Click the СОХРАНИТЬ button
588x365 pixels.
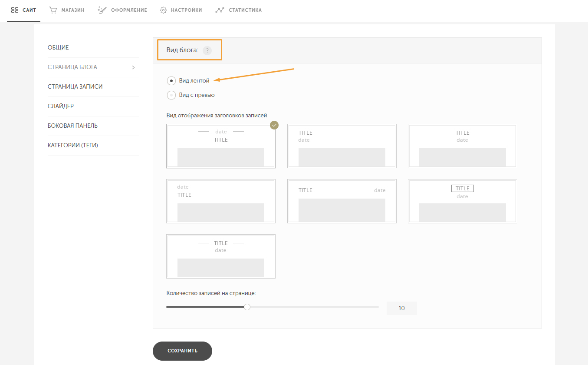[x=182, y=351]
